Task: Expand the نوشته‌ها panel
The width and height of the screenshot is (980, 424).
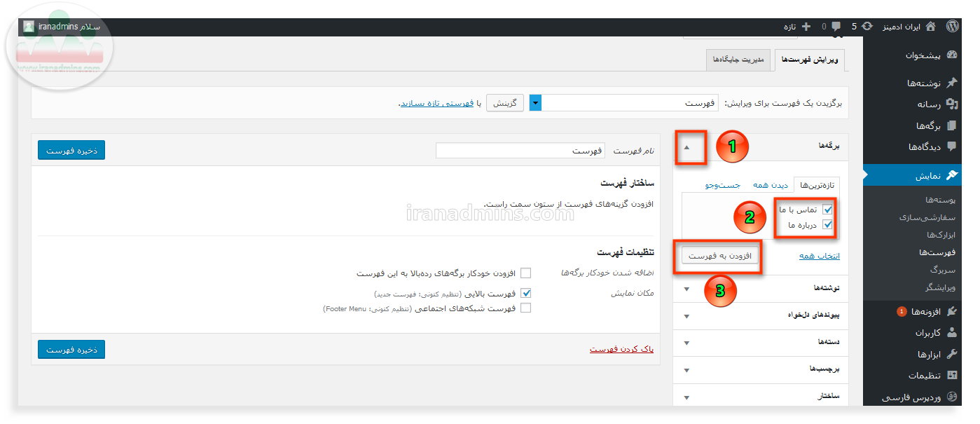Action: pyautogui.click(x=686, y=289)
